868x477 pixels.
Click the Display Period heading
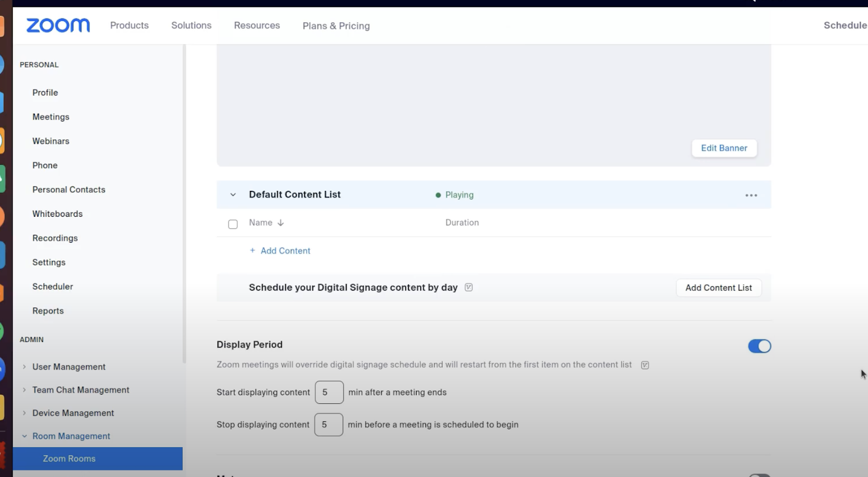point(250,345)
